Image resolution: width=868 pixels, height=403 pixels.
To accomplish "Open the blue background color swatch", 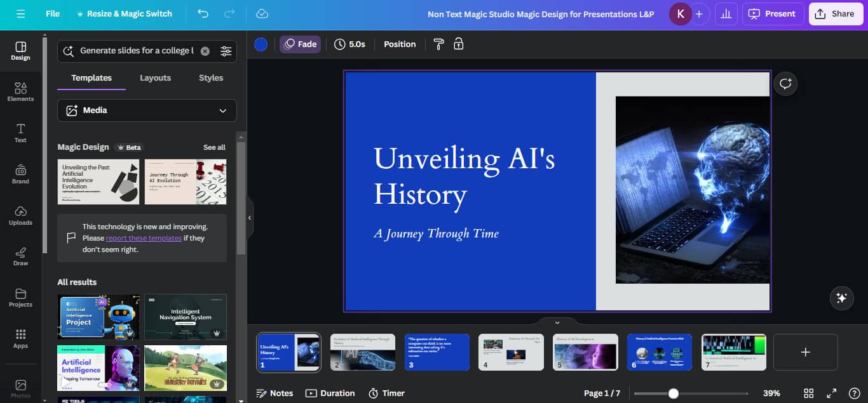I will coord(261,44).
